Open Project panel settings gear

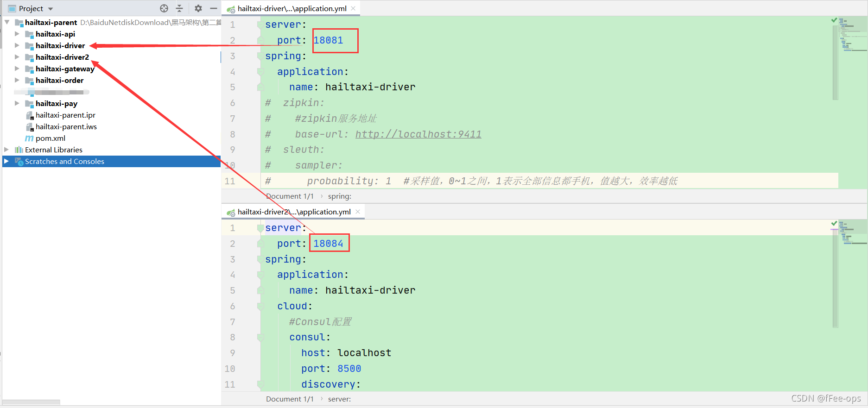point(198,8)
